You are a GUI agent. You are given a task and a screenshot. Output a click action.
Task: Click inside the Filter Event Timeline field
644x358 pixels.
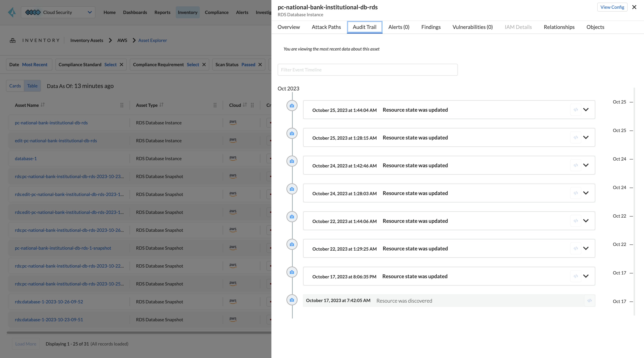point(367,70)
